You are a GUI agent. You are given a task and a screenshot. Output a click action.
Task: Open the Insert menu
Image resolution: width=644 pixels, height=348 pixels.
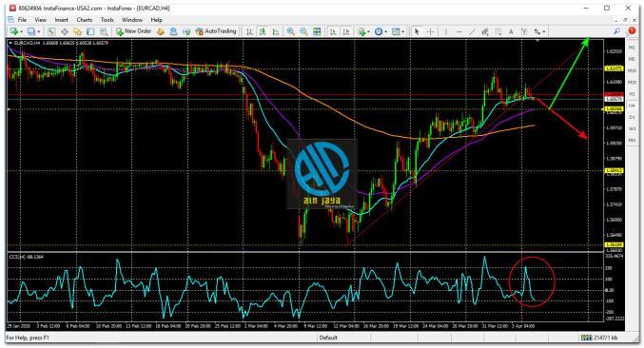point(61,20)
